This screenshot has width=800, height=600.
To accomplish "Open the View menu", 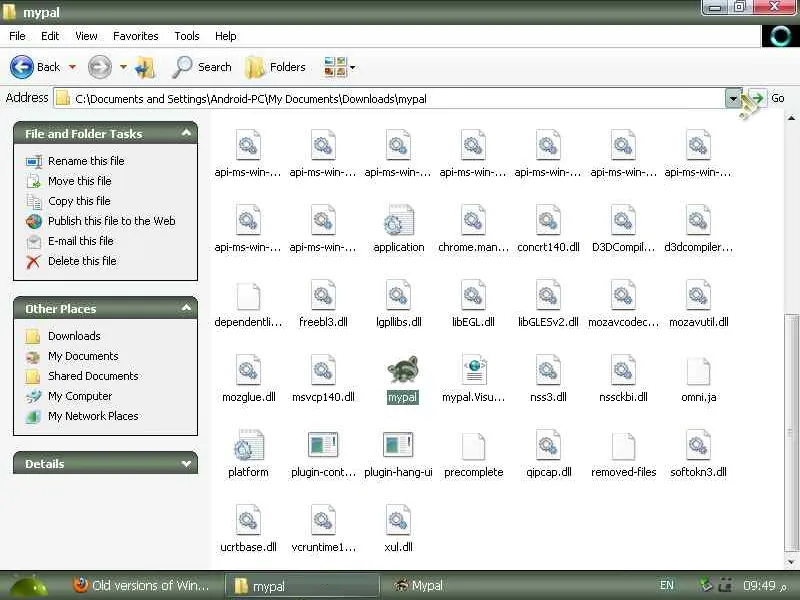I will coord(86,36).
